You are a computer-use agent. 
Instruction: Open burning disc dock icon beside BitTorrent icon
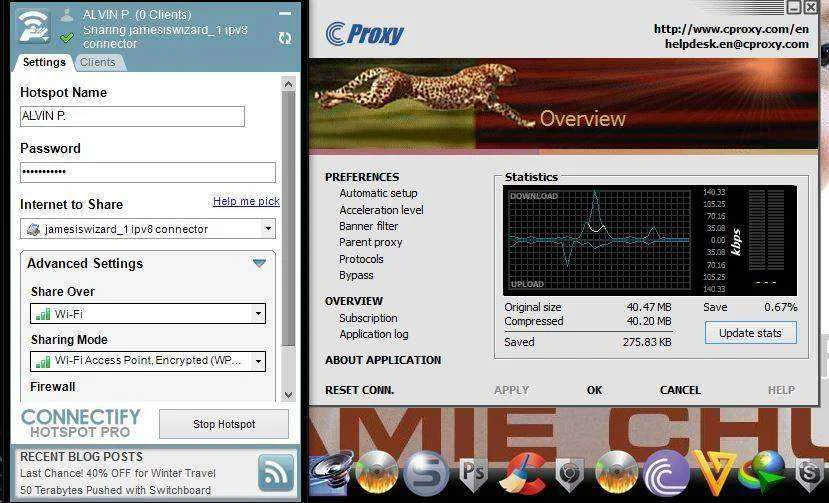tap(616, 472)
